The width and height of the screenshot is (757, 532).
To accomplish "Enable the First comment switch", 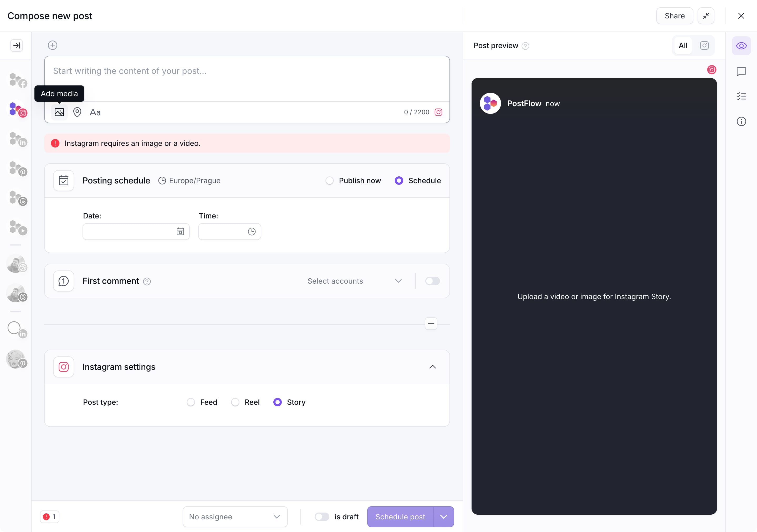I will coord(432,281).
